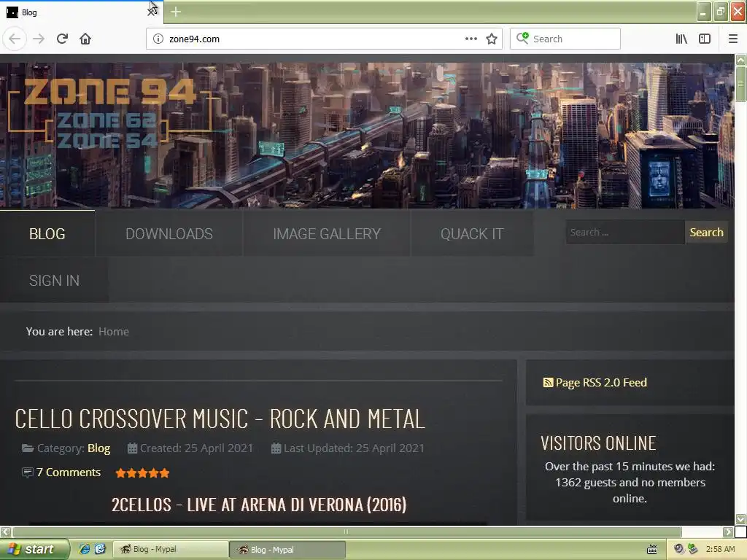Image resolution: width=747 pixels, height=560 pixels.
Task: Open on-screen keyboard tray icon
Action: click(x=651, y=550)
